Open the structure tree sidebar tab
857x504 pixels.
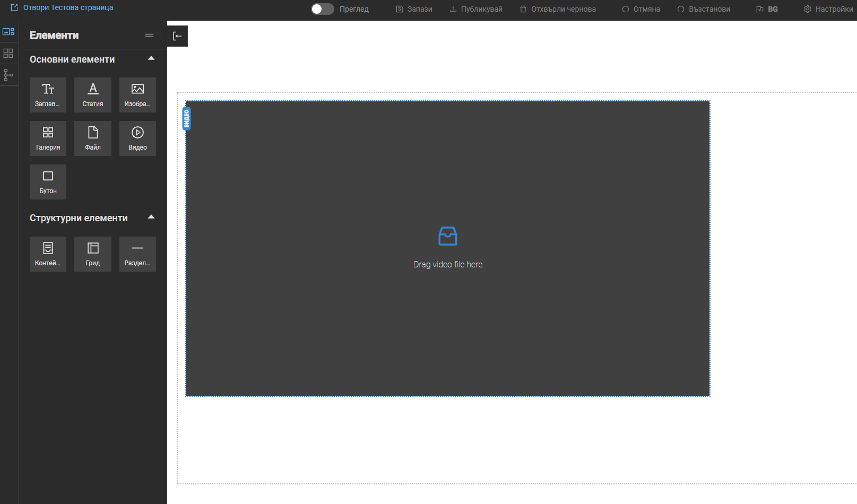pos(8,75)
